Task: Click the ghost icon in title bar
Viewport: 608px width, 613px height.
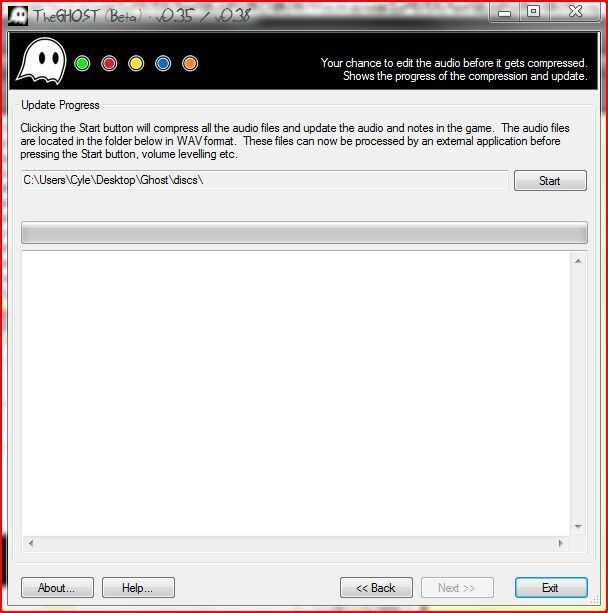Action: click(x=18, y=16)
